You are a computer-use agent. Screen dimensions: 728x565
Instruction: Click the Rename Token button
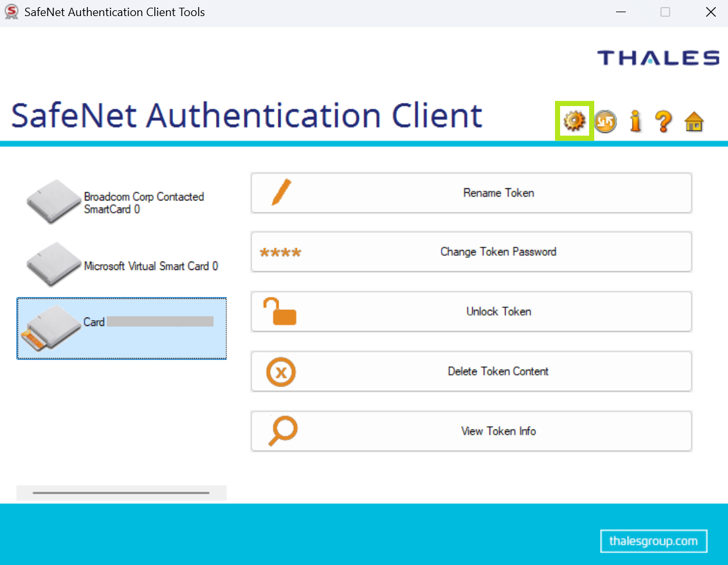click(471, 193)
